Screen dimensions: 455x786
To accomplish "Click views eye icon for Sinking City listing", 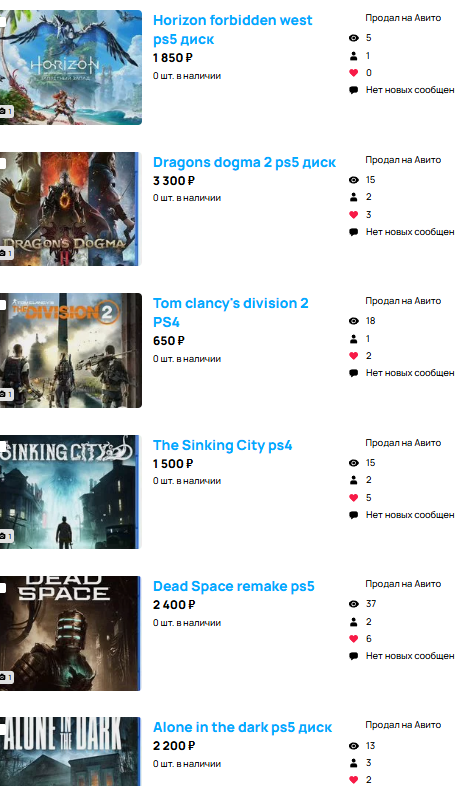I will tap(354, 463).
